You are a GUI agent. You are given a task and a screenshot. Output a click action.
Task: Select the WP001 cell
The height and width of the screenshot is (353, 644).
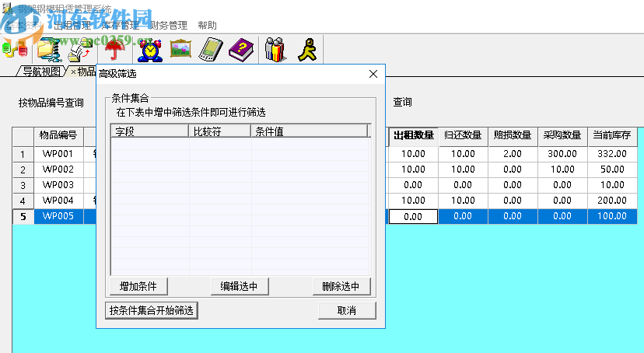click(58, 154)
